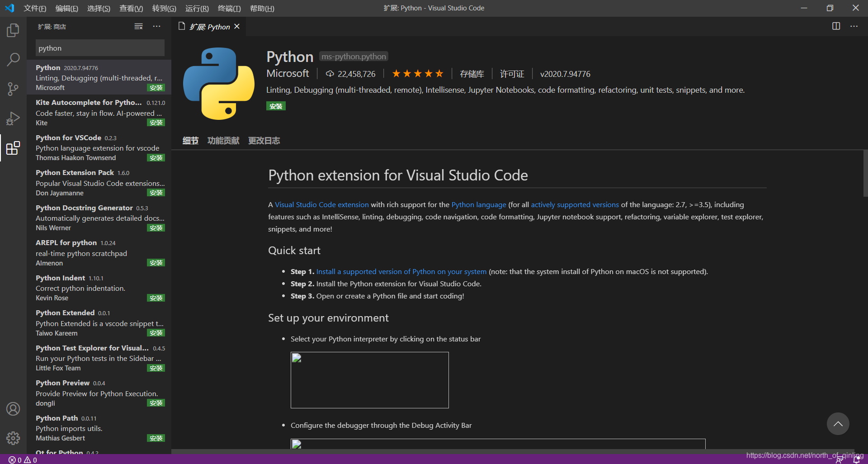Image resolution: width=868 pixels, height=464 pixels.
Task: Click the VS Code logo icon
Action: click(9, 8)
